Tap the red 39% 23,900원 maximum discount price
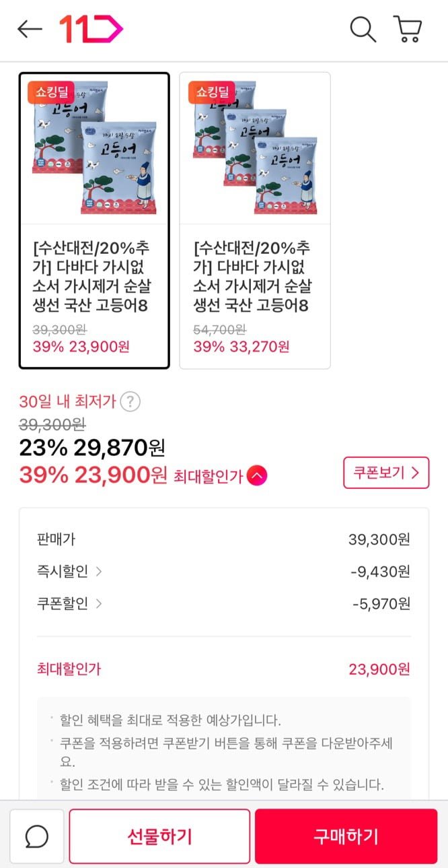The image size is (448, 868). point(93,475)
